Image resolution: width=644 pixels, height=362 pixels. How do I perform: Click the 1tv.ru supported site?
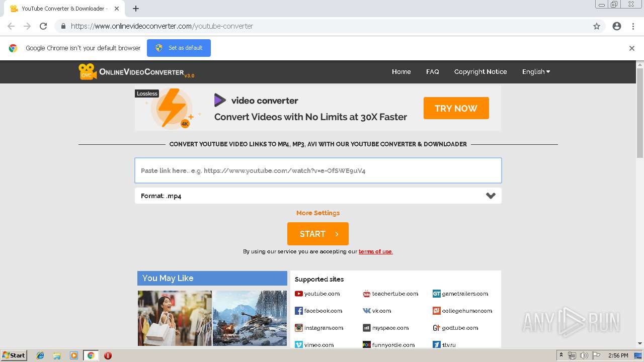point(444,345)
